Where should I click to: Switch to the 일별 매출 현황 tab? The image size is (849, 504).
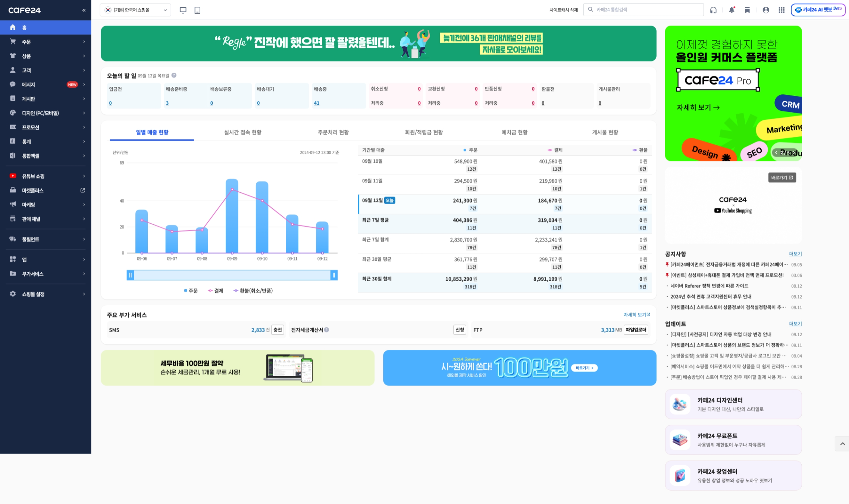(x=152, y=132)
